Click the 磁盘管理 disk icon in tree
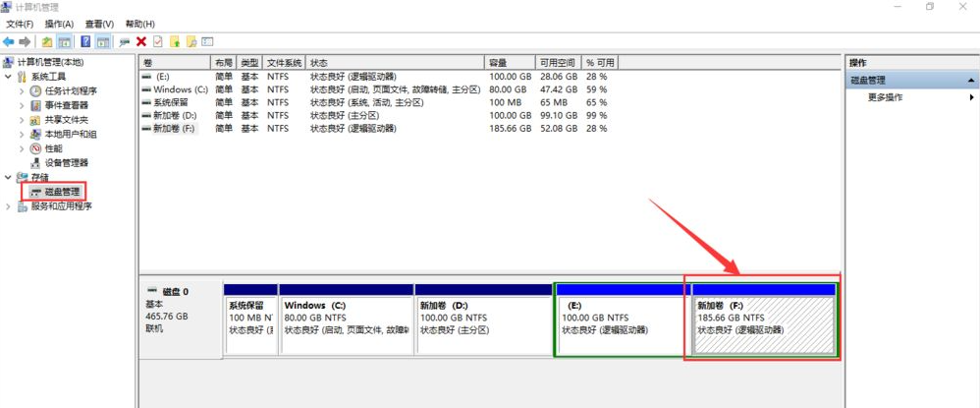The image size is (980, 408). (x=36, y=192)
